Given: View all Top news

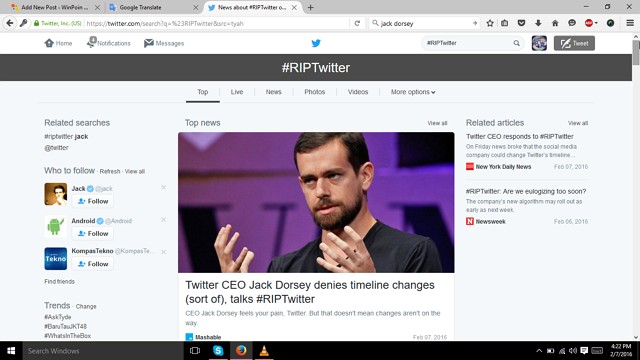Looking at the screenshot, I should click(437, 123).
